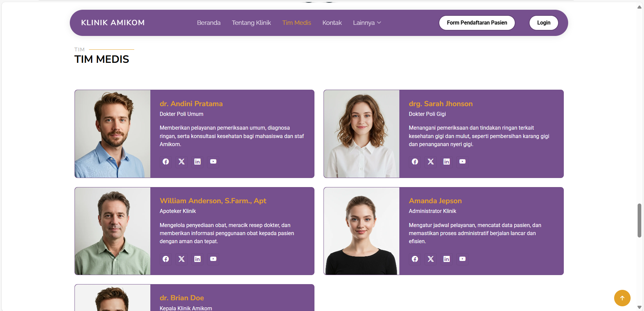
Task: Click drg. Sarah Jhonson's photo
Action: (x=361, y=134)
